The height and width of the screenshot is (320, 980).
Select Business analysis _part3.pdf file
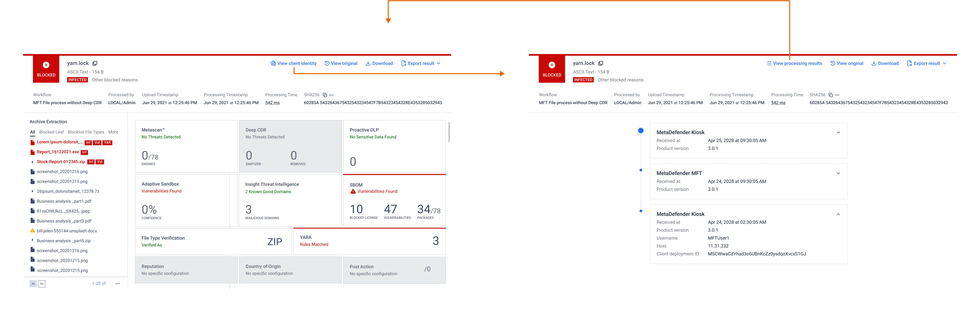[x=64, y=221]
